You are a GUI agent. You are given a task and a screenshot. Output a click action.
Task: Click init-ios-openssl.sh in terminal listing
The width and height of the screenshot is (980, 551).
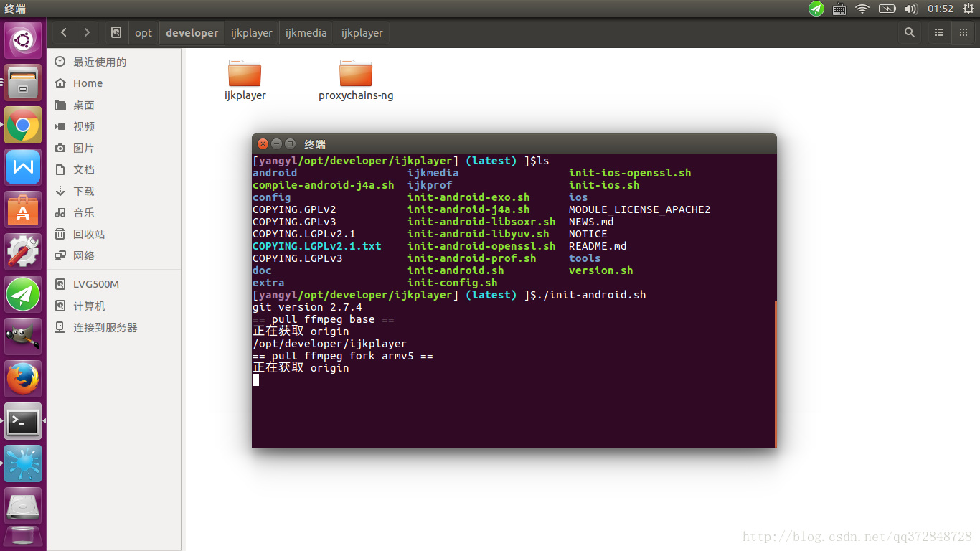click(x=630, y=173)
